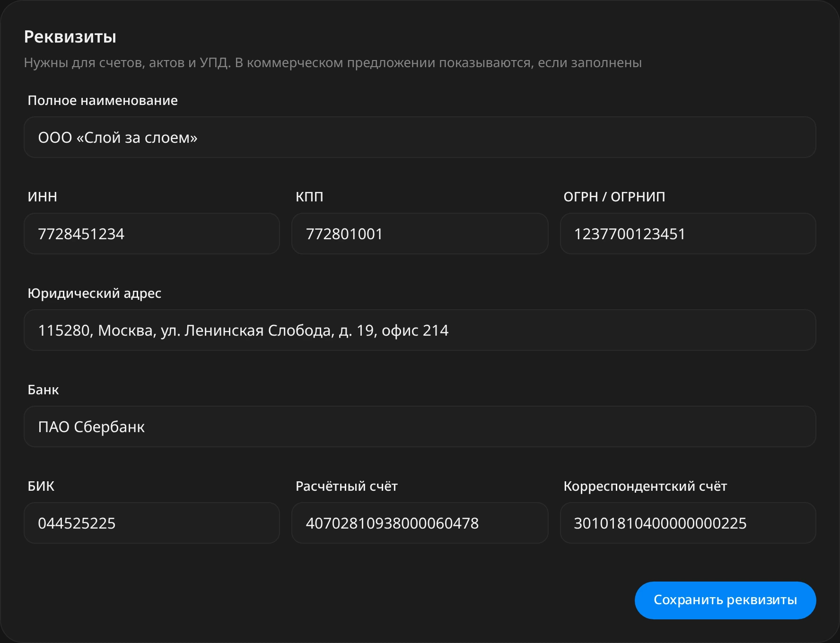Click the Полное наименование label
This screenshot has height=643, width=840.
click(x=103, y=100)
